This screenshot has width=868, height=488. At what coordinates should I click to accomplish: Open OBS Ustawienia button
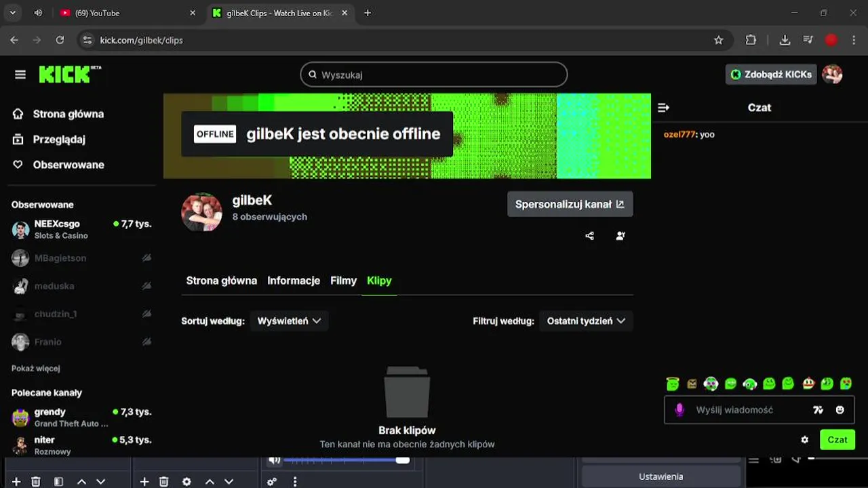(660, 476)
